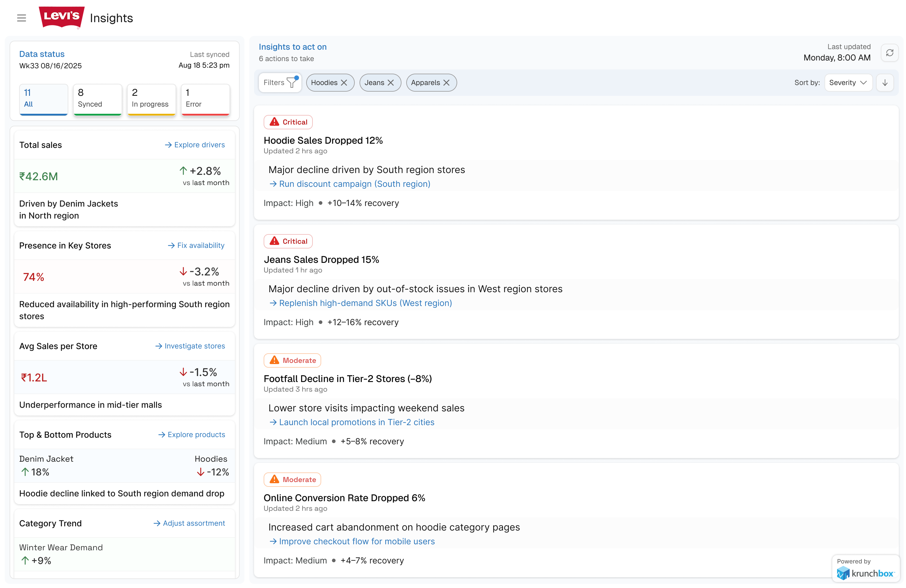Click Impact: Medium +4–7% recovery text
906x588 pixels.
coord(334,560)
